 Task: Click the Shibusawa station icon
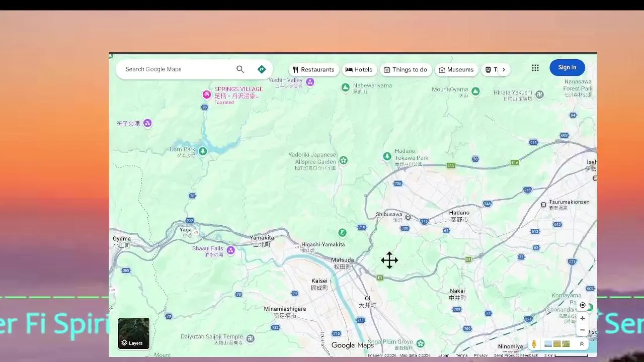click(408, 217)
